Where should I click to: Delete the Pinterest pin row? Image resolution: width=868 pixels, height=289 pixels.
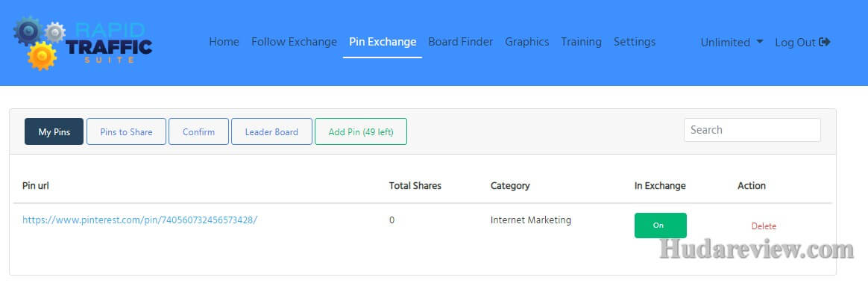[x=764, y=226]
